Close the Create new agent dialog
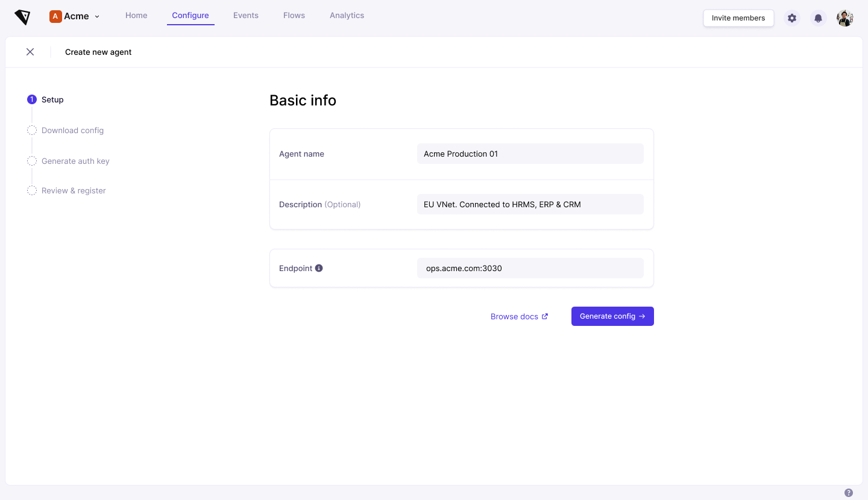Image resolution: width=868 pixels, height=500 pixels. point(30,52)
